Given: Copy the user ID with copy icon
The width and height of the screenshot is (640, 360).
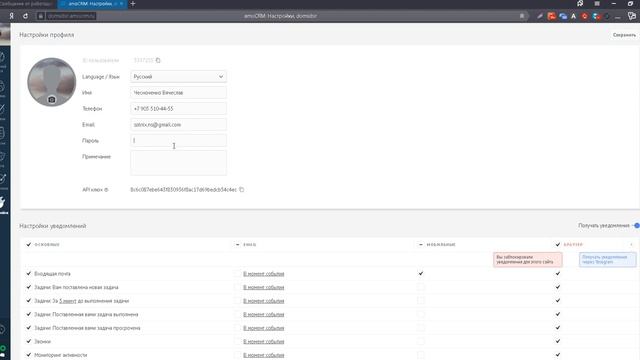Looking at the screenshot, I should coord(158,60).
